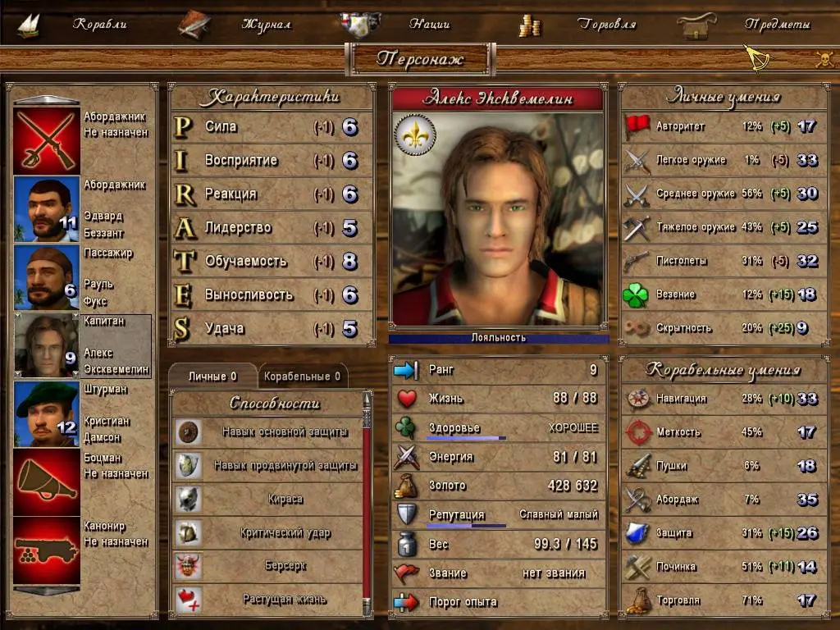
Task: Click the Порог опыта row
Action: [x=499, y=602]
